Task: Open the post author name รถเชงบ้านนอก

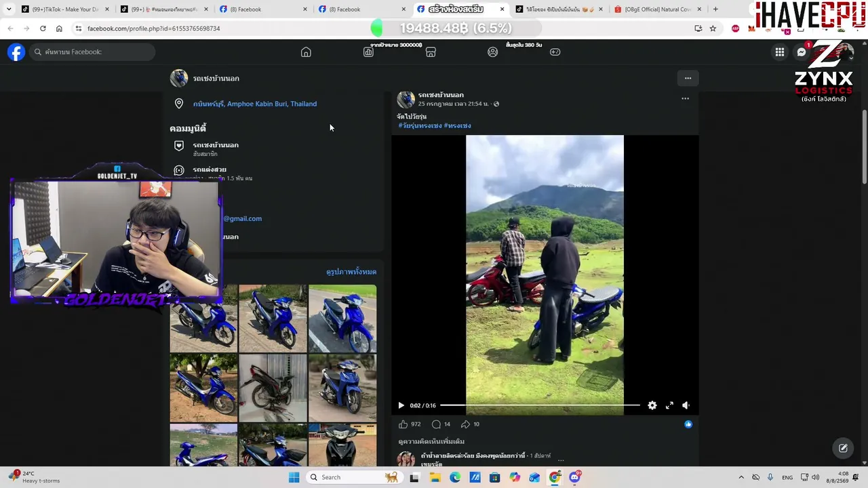Action: pyautogui.click(x=441, y=95)
